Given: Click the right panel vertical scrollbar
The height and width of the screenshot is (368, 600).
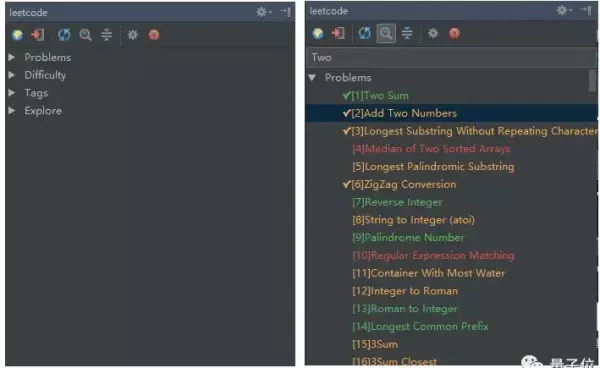Looking at the screenshot, I should (x=592, y=81).
